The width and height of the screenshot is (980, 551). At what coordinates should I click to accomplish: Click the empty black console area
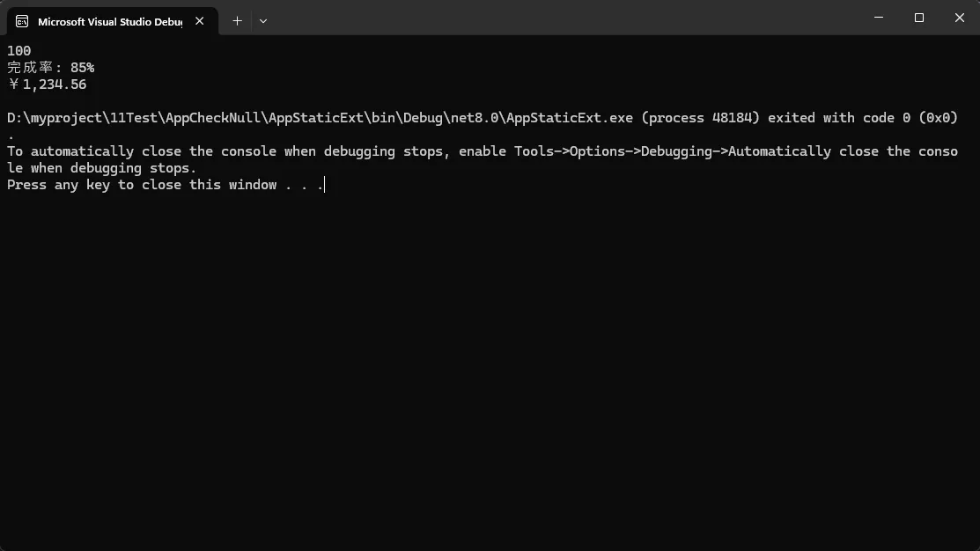click(x=490, y=370)
